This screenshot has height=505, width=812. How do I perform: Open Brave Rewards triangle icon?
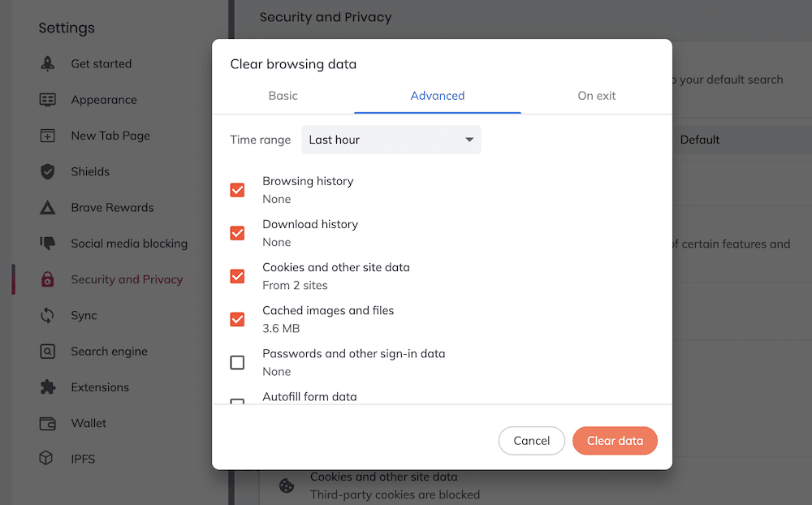(48, 208)
